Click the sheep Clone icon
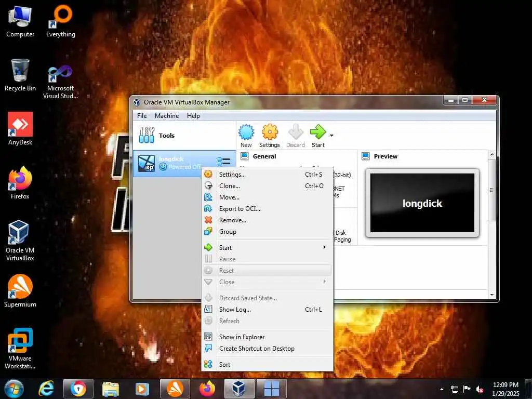532x399 pixels. [208, 186]
